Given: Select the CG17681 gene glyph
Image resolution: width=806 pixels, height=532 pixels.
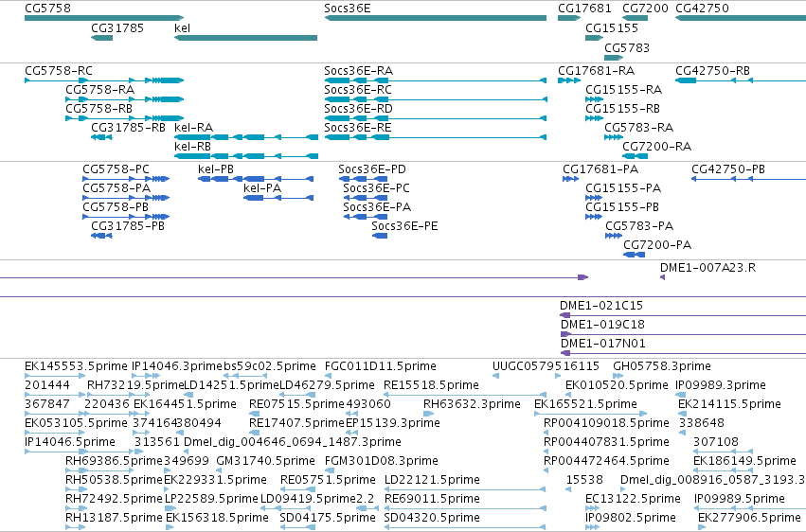Looking at the screenshot, I should (x=569, y=18).
